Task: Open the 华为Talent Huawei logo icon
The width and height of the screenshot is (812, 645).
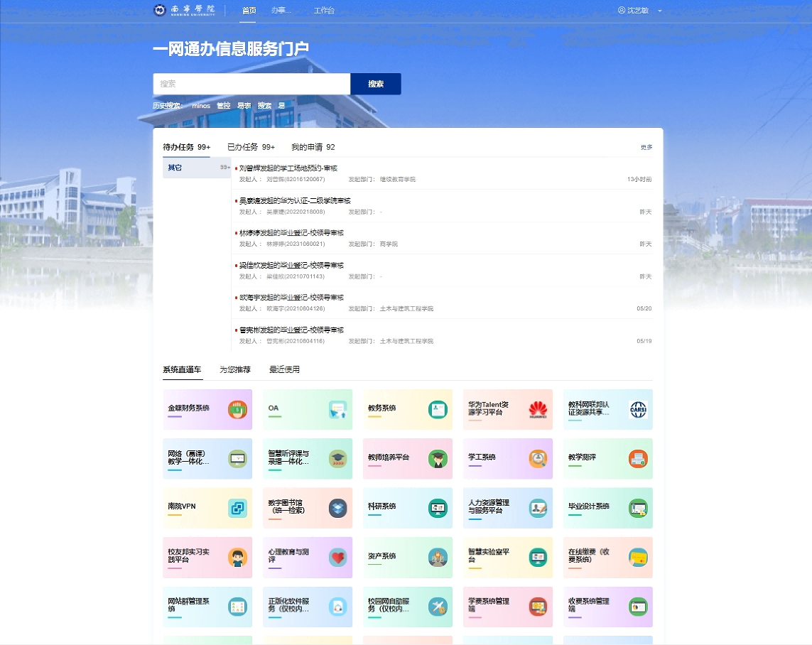Action: click(x=538, y=409)
